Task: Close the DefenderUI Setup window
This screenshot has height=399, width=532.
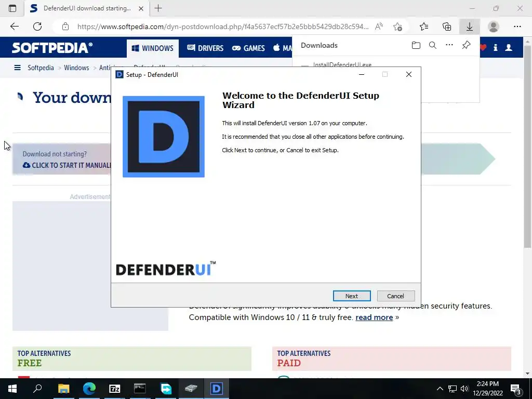Action: [x=409, y=74]
